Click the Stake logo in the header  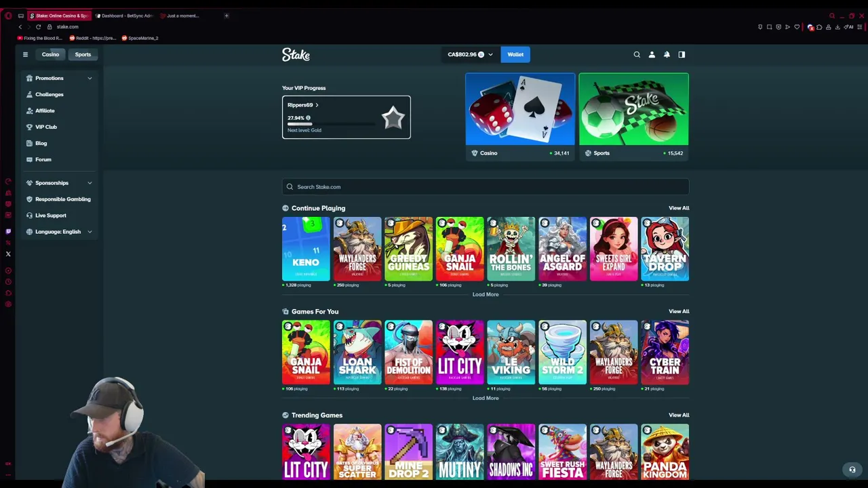296,55
